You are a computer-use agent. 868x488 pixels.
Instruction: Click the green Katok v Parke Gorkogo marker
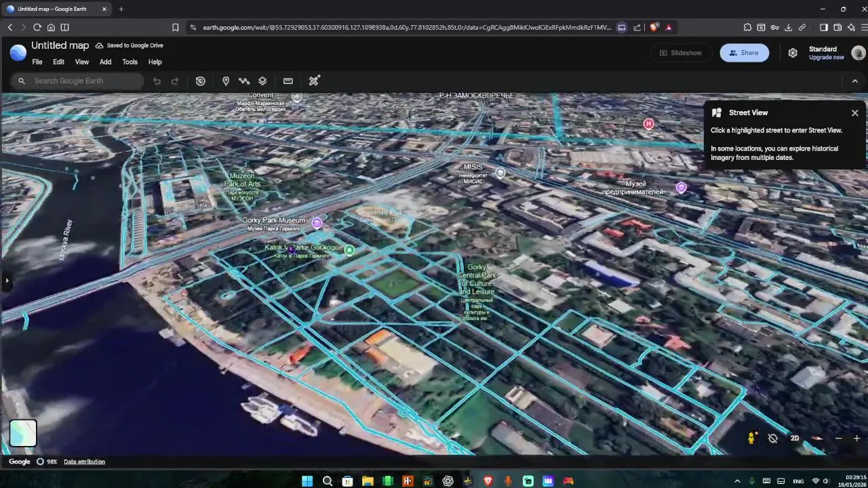click(x=349, y=250)
